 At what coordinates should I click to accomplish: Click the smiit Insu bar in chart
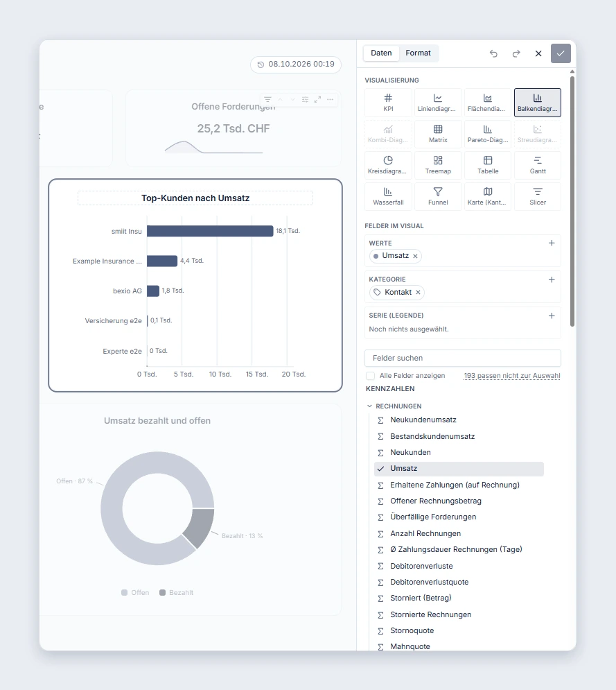click(x=210, y=231)
